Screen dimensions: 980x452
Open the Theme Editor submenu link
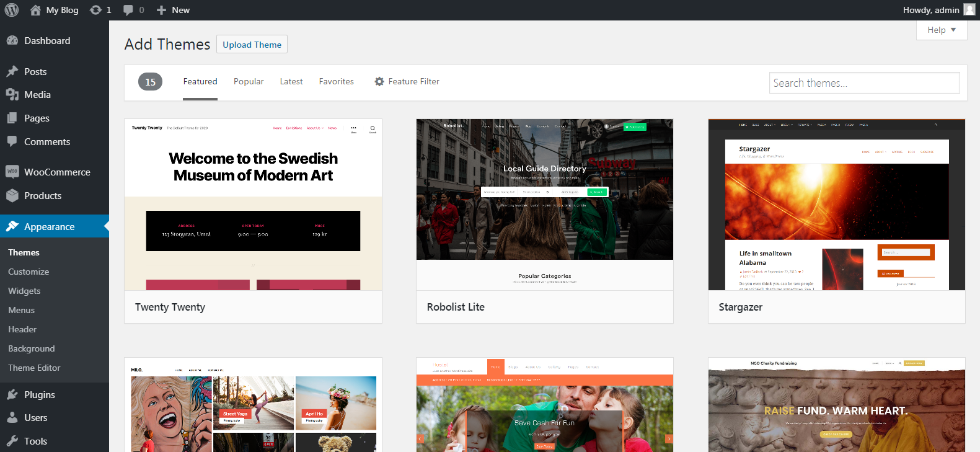(x=34, y=368)
